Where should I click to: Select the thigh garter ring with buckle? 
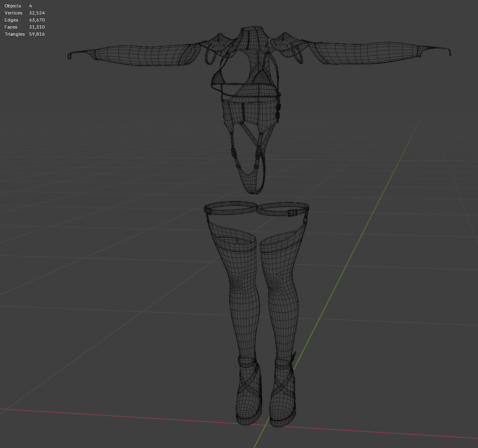(x=283, y=209)
